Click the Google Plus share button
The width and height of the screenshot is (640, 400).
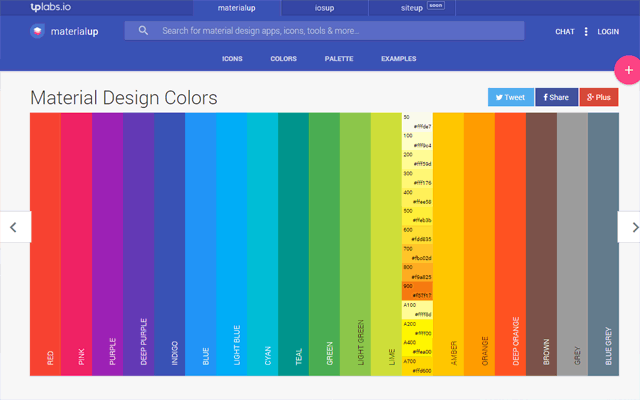[598, 97]
